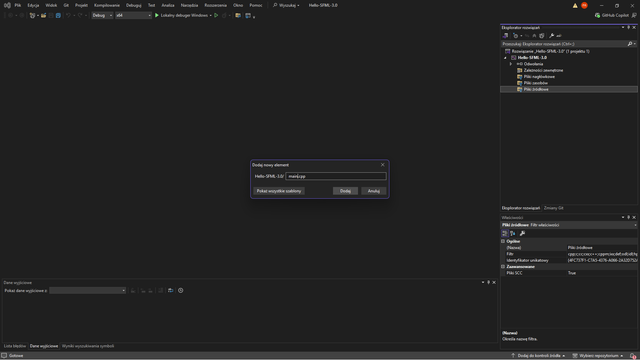This screenshot has height=360, width=640.
Task: Open the Git menu
Action: click(66, 5)
